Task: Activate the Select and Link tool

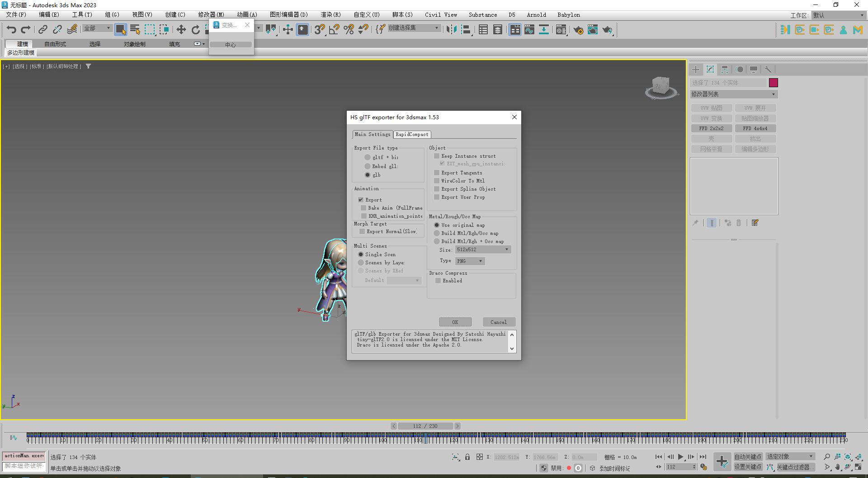Action: click(43, 30)
